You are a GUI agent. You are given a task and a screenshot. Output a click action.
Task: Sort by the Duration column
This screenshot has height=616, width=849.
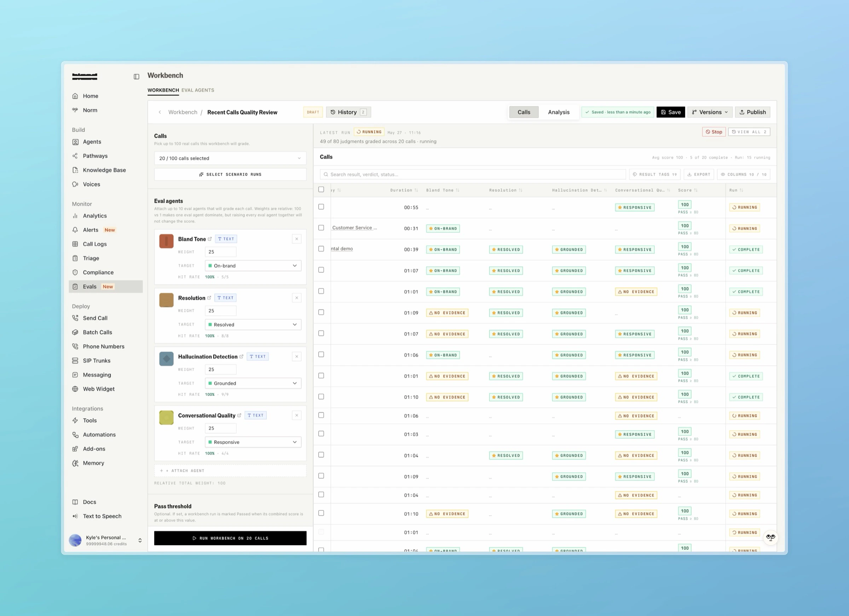(404, 190)
